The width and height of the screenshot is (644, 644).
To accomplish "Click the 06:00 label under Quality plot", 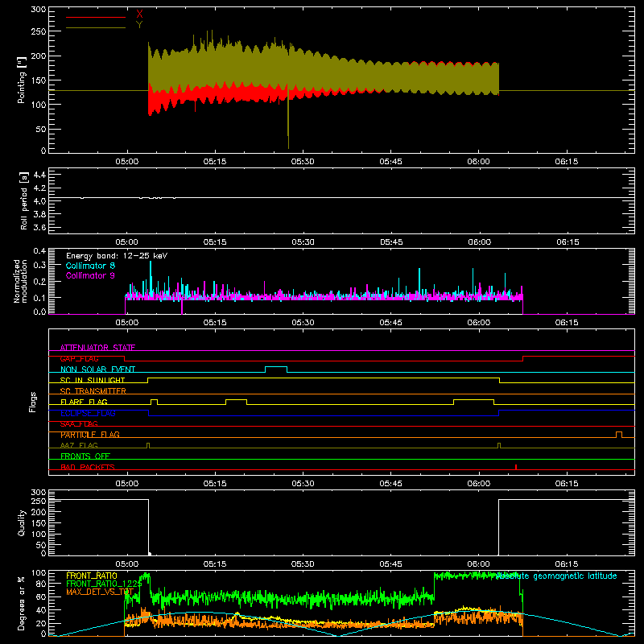I will point(478,564).
